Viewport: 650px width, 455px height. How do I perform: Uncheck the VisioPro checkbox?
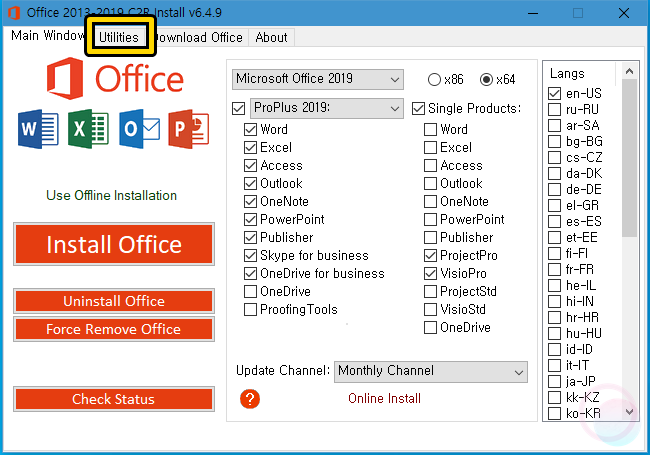(430, 273)
